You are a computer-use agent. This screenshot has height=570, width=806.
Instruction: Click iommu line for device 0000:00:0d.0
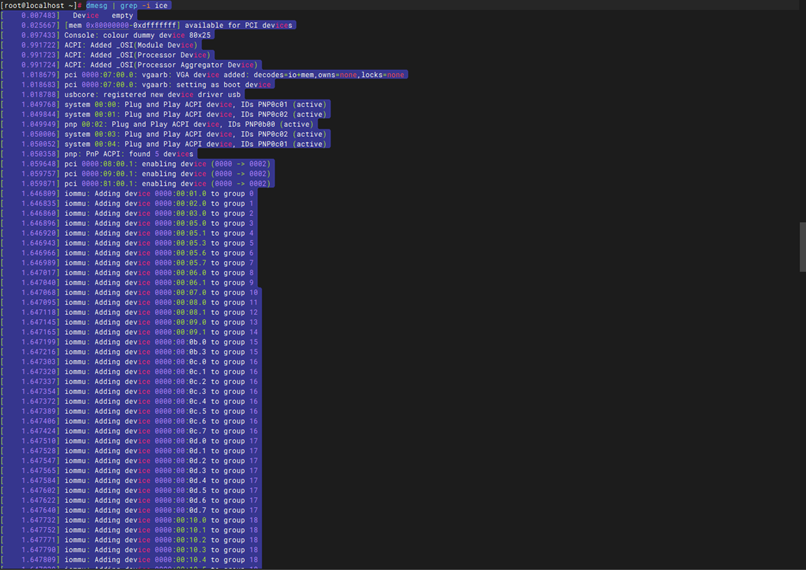coord(131,441)
